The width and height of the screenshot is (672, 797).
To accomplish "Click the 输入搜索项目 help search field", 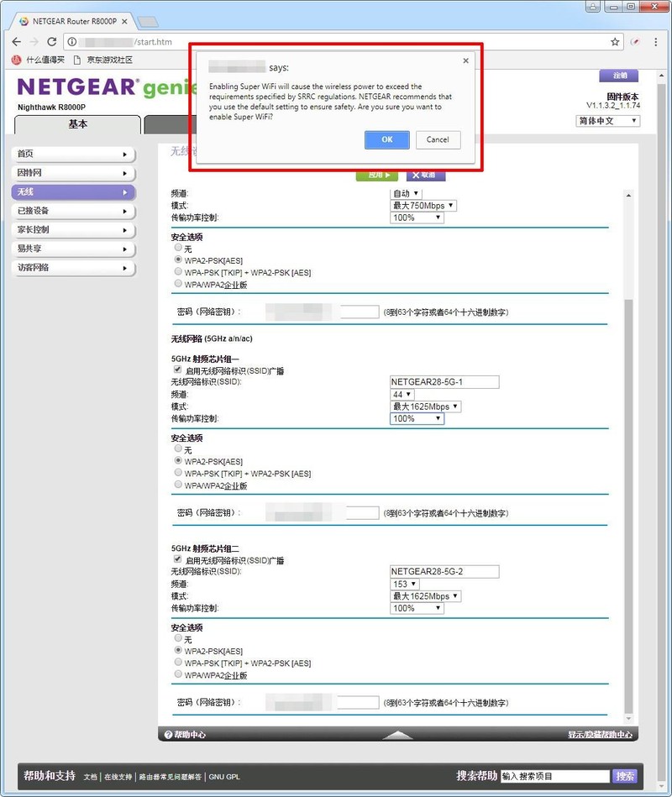I will pyautogui.click(x=555, y=776).
